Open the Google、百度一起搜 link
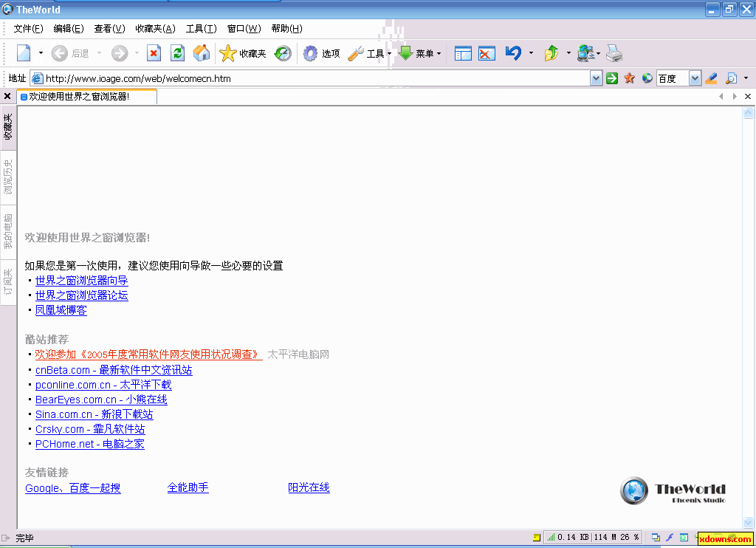This screenshot has height=548, width=756. (73, 488)
